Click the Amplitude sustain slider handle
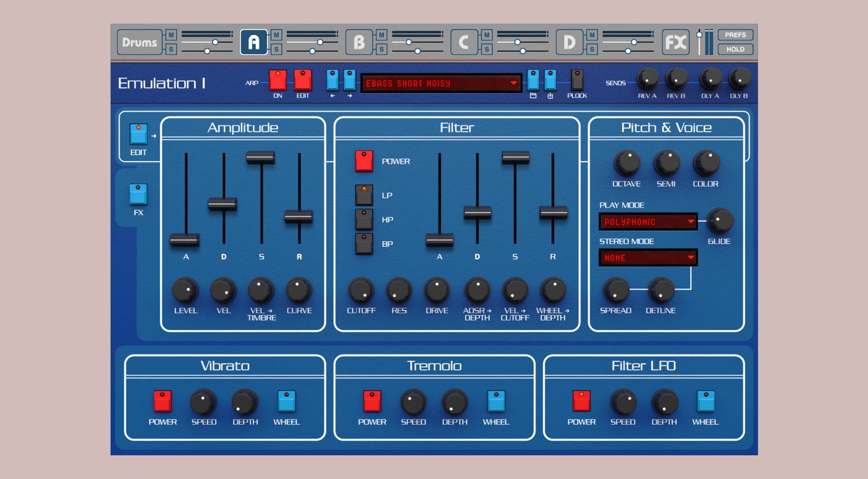This screenshot has height=479, width=868. click(260, 158)
